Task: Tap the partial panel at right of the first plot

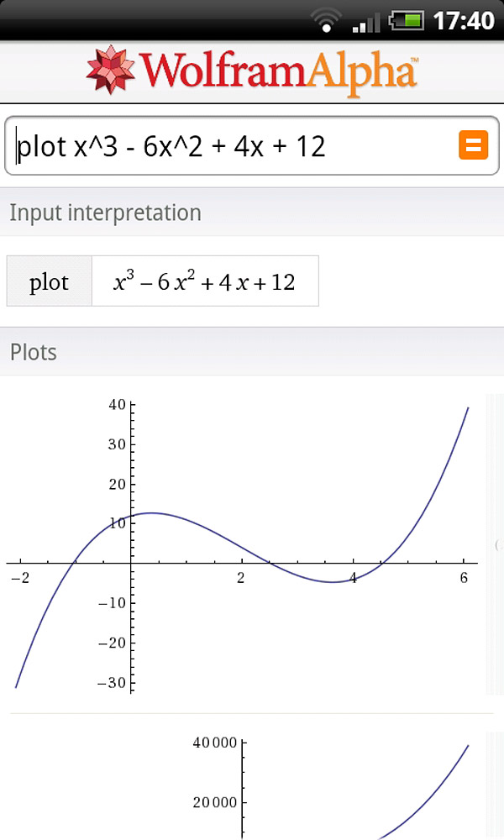Action: click(x=495, y=544)
